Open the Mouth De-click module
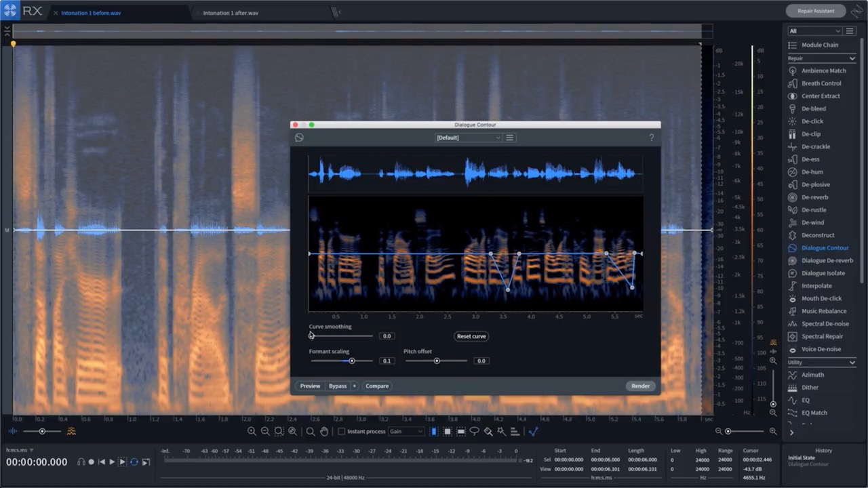The width and height of the screenshot is (868, 488). [821, 298]
